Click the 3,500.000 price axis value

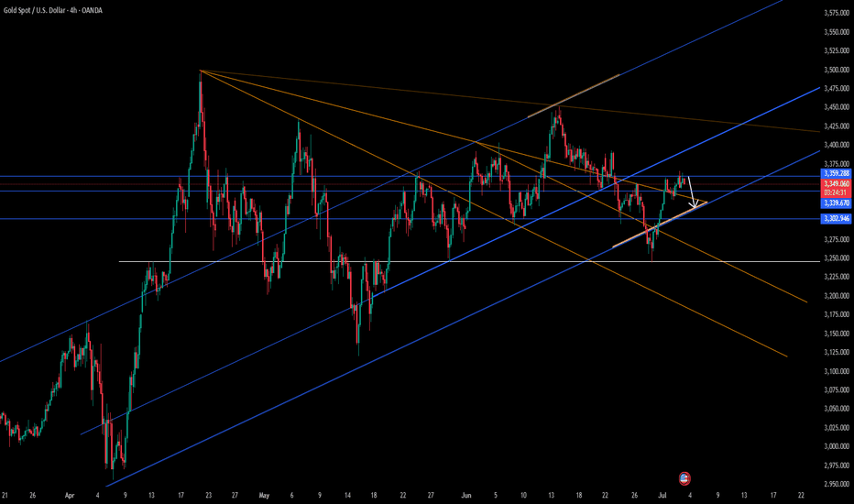tap(837, 70)
